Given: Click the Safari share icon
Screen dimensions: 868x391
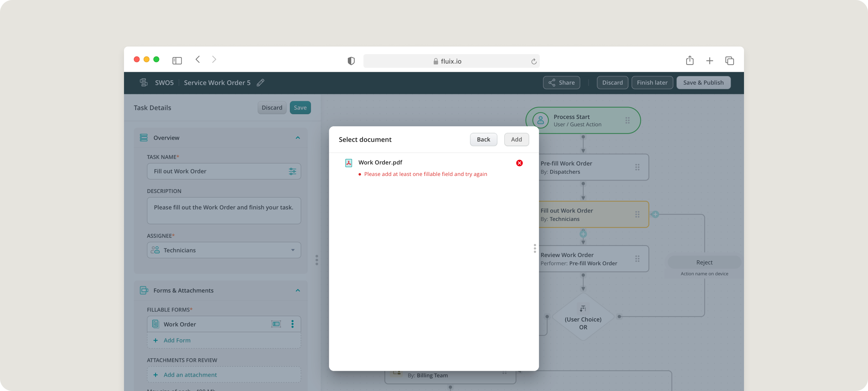Looking at the screenshot, I should tap(689, 61).
